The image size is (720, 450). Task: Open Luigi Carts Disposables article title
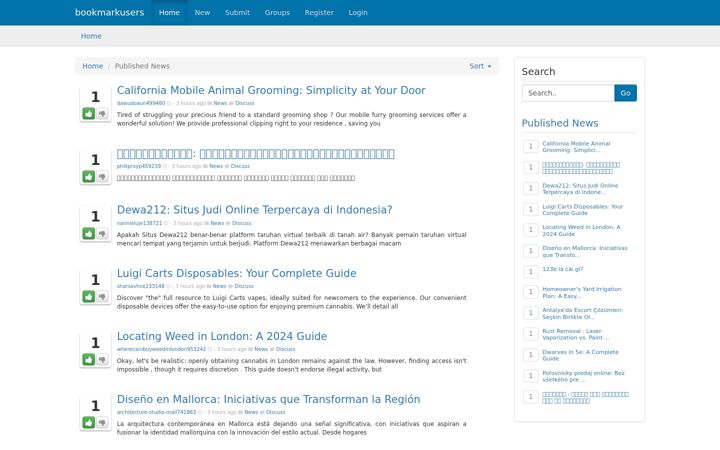pos(236,273)
